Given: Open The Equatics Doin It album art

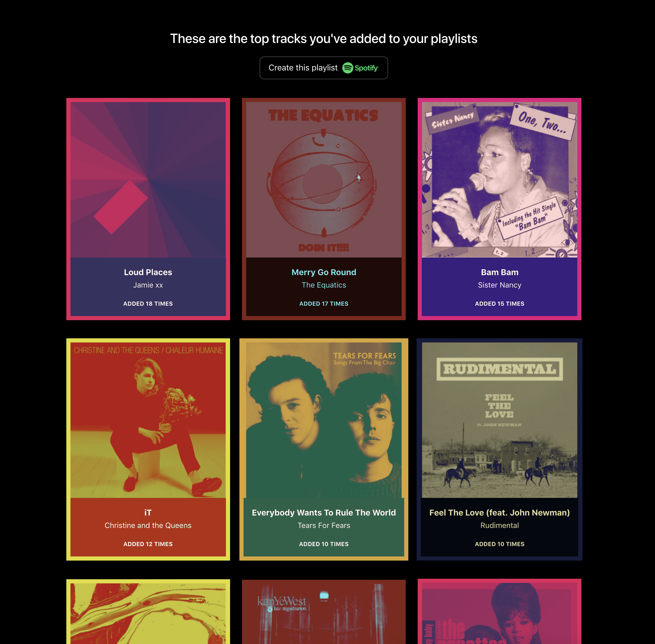Looking at the screenshot, I should [323, 180].
